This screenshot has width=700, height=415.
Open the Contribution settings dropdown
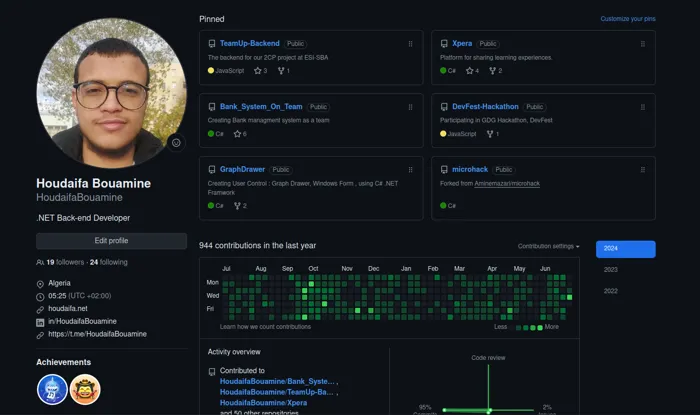tap(549, 246)
